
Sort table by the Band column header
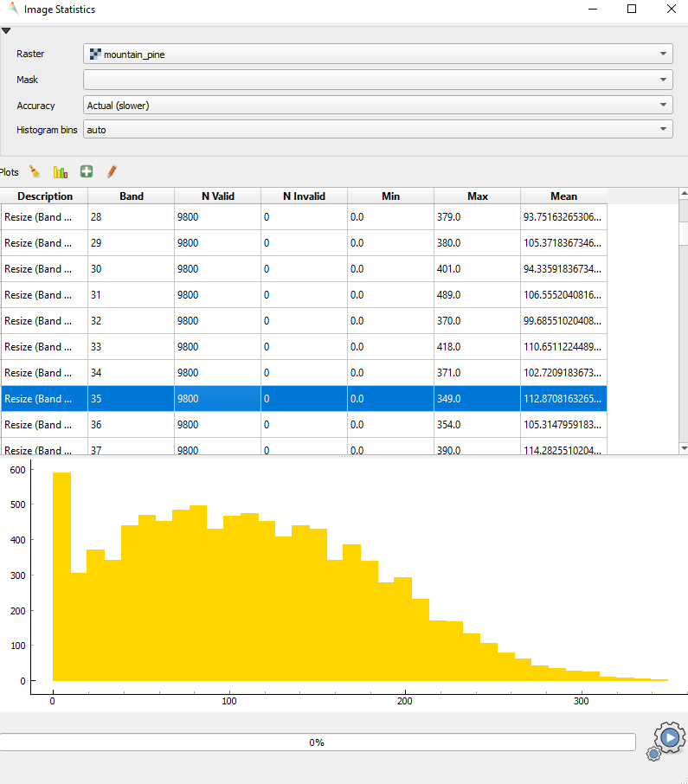pyautogui.click(x=131, y=196)
